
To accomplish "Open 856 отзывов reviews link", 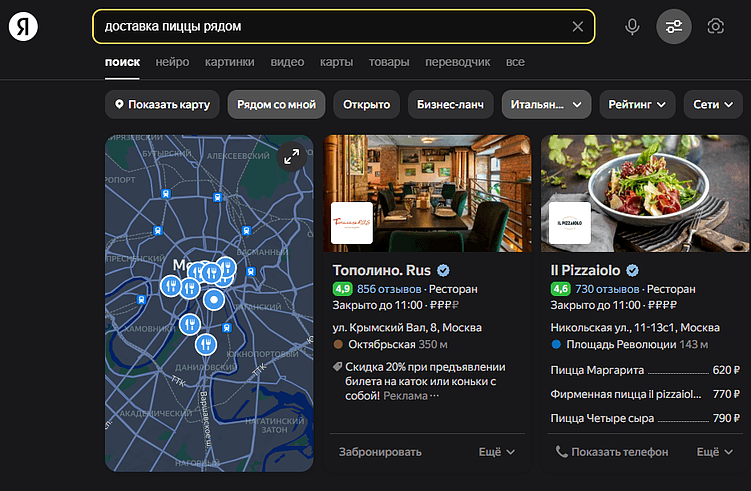I will point(389,289).
